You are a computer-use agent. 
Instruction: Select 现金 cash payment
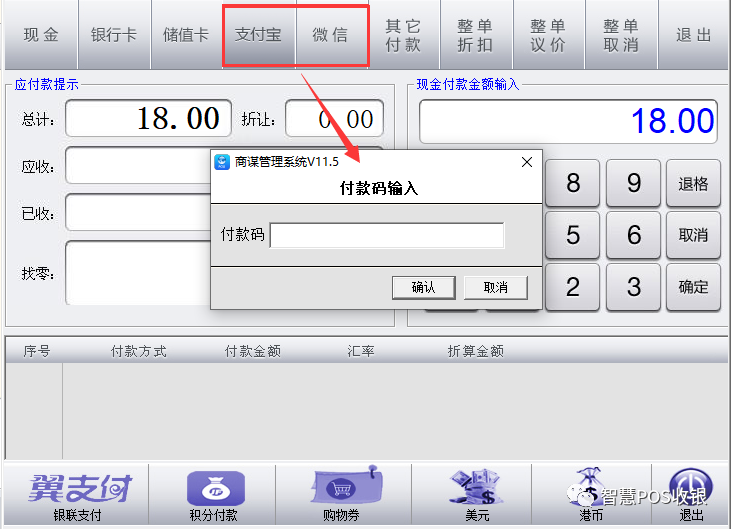click(41, 35)
